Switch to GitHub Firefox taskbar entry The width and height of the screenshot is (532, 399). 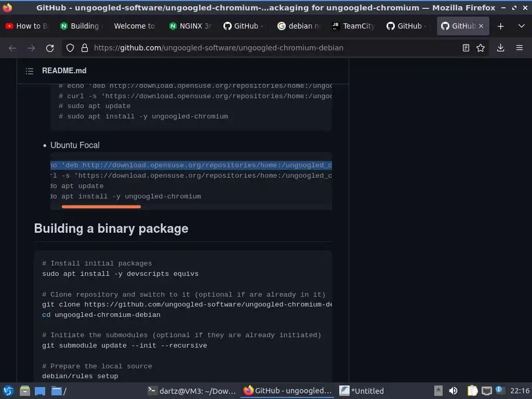tap(288, 391)
